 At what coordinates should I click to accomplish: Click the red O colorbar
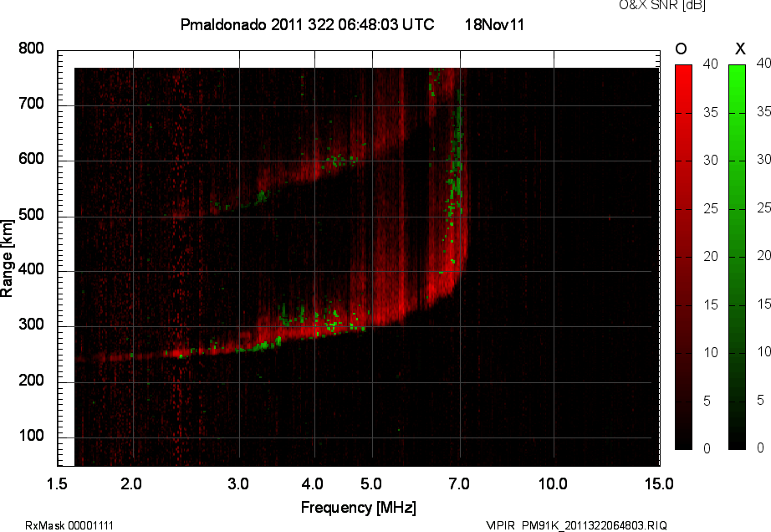[x=683, y=257]
